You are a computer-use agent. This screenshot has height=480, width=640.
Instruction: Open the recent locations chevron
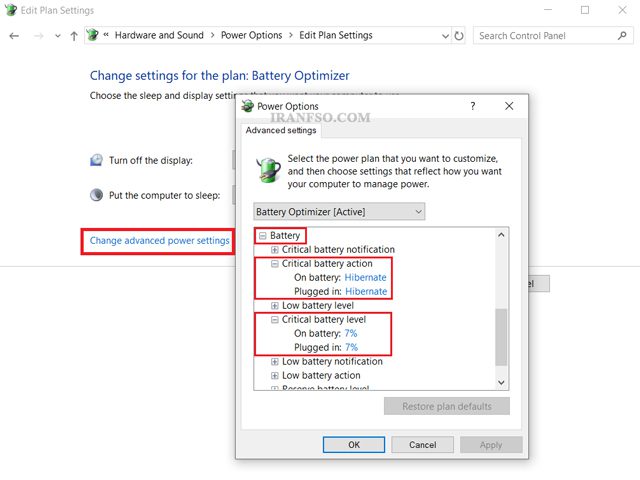pos(58,36)
